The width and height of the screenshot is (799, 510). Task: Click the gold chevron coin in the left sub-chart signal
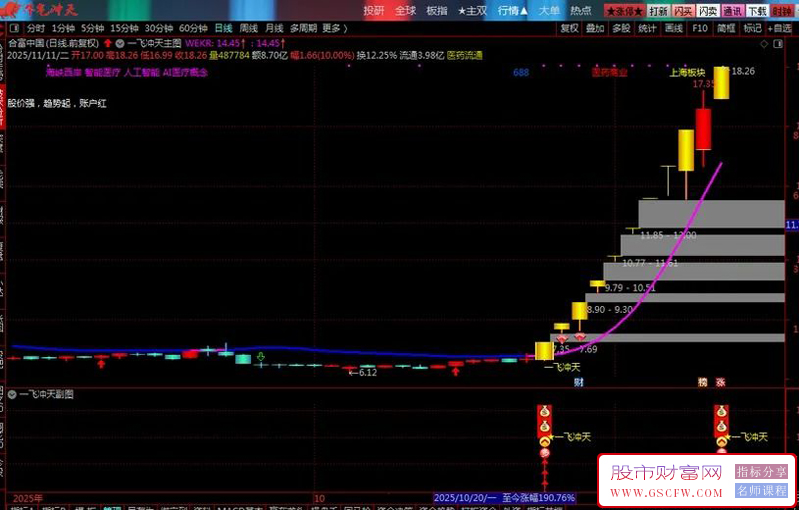(545, 441)
